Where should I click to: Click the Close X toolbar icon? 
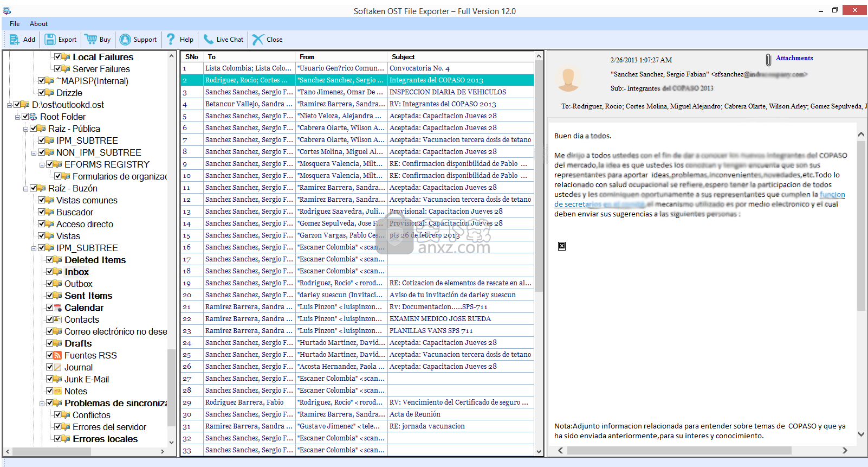tap(258, 40)
